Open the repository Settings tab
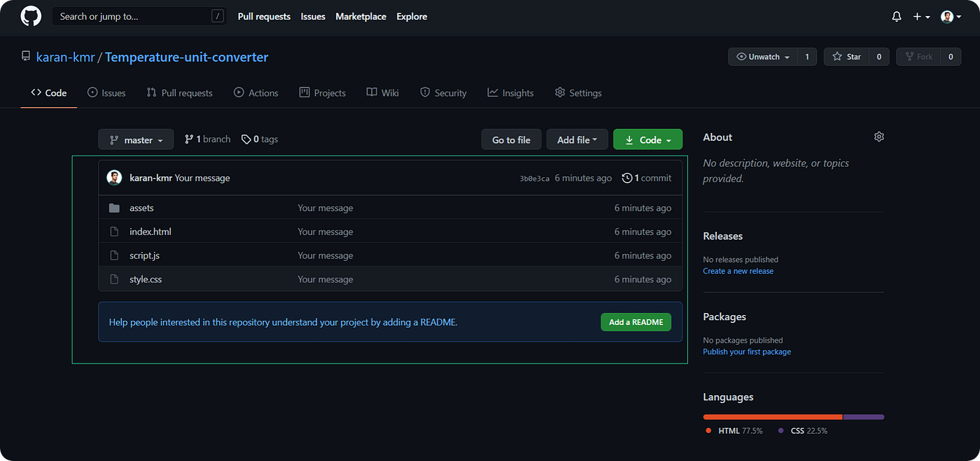The height and width of the screenshot is (461, 980). (578, 92)
